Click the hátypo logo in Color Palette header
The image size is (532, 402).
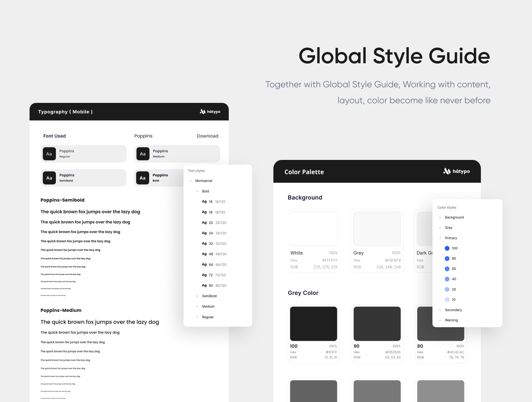pos(457,172)
